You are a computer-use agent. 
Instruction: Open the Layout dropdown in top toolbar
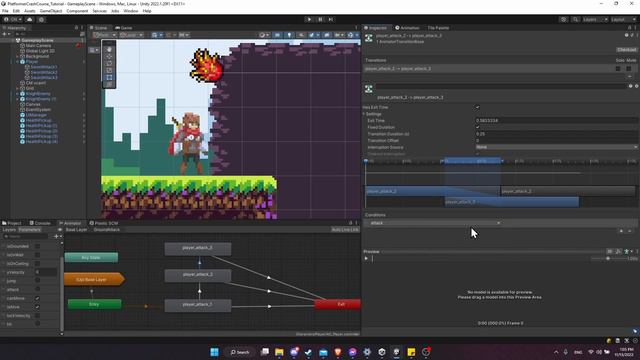click(x=623, y=19)
